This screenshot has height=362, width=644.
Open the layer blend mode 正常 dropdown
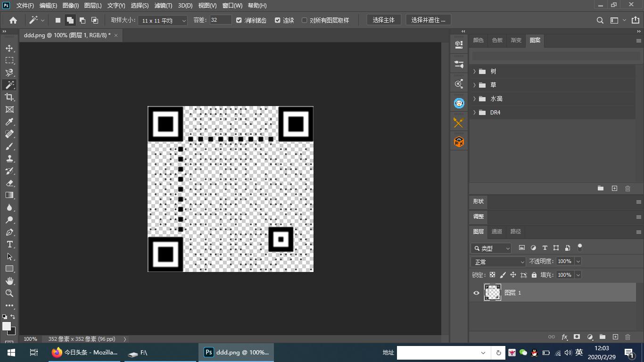[x=498, y=262]
